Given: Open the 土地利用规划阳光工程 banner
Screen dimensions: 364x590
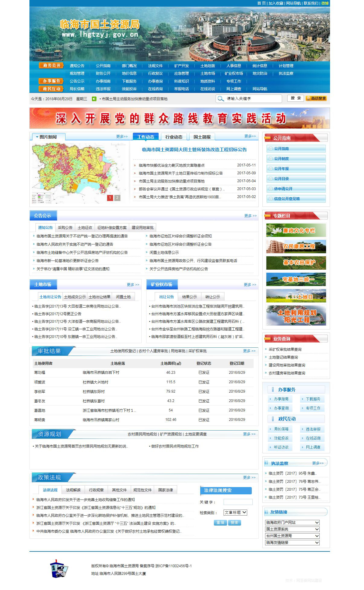Looking at the screenshot, I should click(296, 315).
